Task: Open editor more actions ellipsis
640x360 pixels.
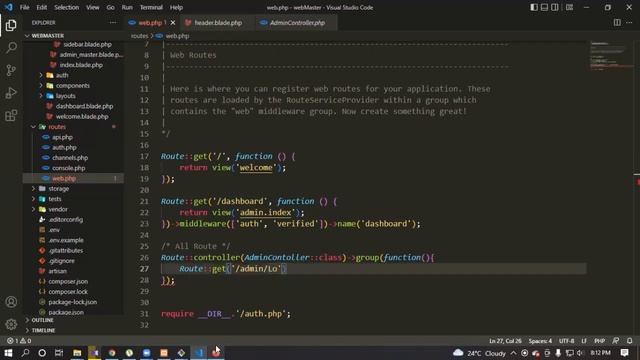Action: pos(629,23)
